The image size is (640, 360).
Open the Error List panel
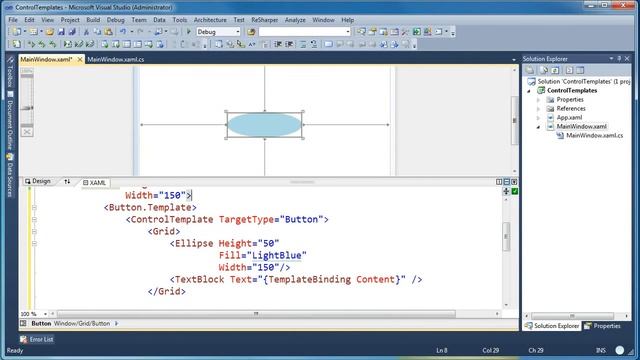37,339
